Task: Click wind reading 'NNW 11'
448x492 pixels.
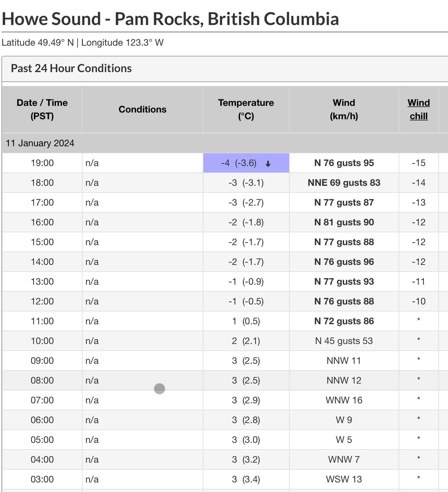Action: (x=344, y=361)
